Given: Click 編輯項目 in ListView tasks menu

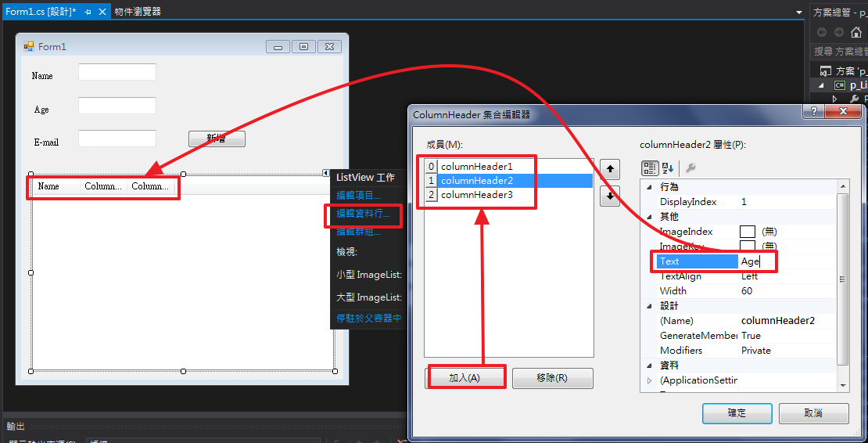Looking at the screenshot, I should [358, 196].
